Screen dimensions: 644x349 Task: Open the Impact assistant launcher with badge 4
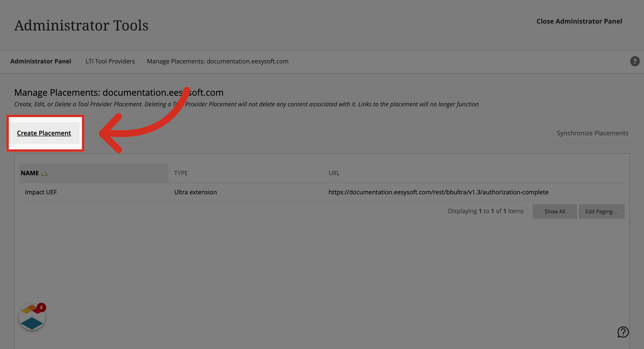32,317
